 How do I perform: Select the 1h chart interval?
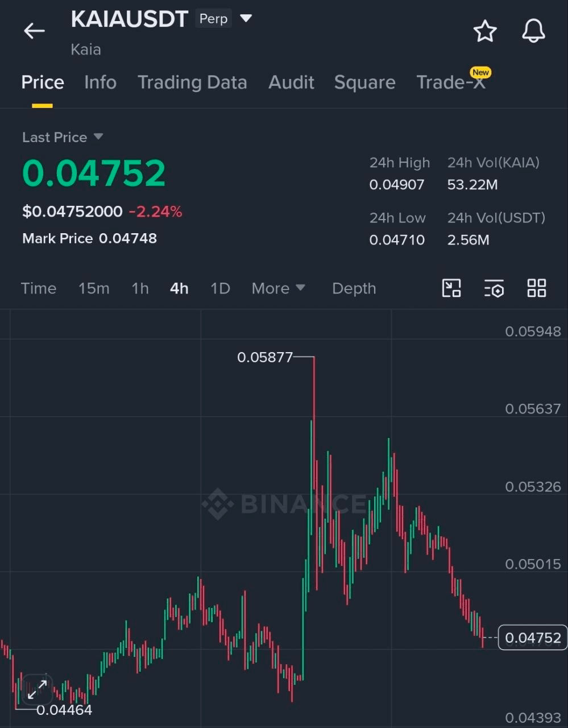click(140, 288)
